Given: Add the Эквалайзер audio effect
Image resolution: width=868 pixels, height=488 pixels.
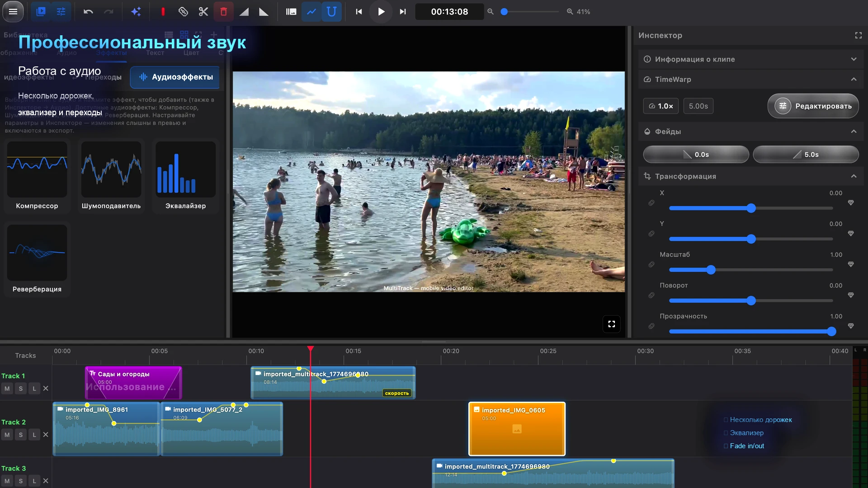Looking at the screenshot, I should [185, 177].
